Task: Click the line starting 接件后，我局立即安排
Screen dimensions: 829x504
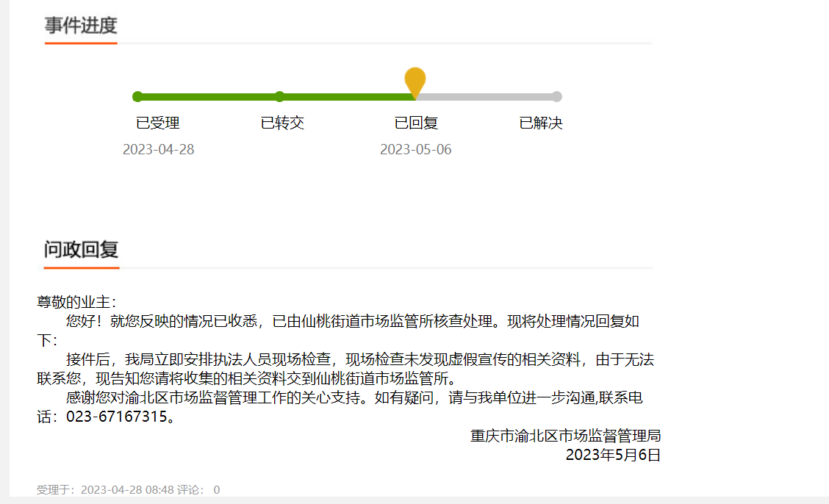Action: click(x=360, y=360)
